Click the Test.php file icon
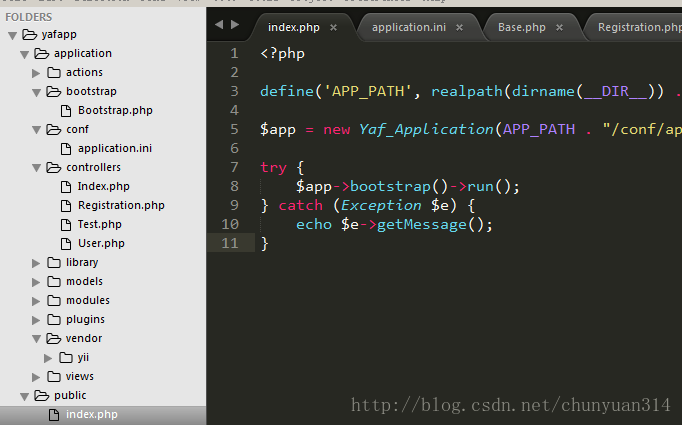 click(66, 225)
